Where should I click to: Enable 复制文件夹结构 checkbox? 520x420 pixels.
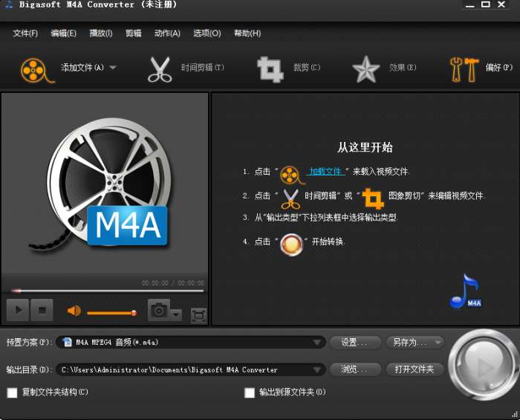[13, 392]
